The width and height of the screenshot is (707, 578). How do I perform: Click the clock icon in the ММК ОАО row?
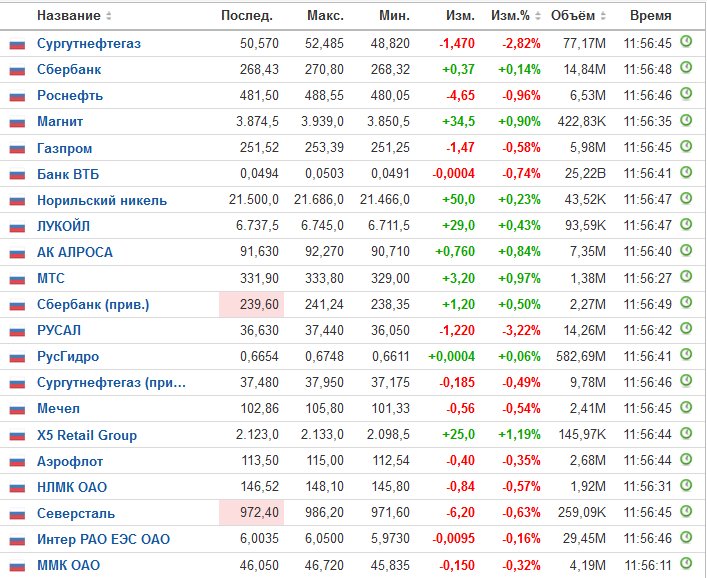pyautogui.click(x=686, y=563)
